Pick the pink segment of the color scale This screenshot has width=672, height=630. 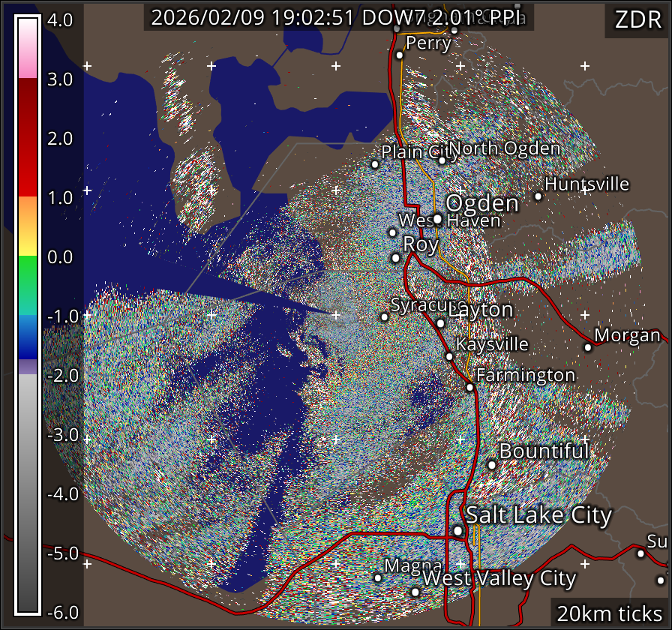pyautogui.click(x=28, y=66)
